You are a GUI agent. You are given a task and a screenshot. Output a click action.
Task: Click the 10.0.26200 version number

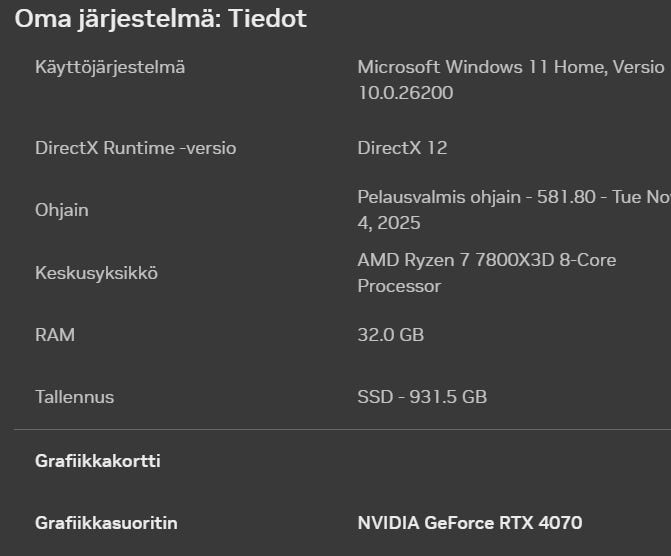[x=405, y=93]
